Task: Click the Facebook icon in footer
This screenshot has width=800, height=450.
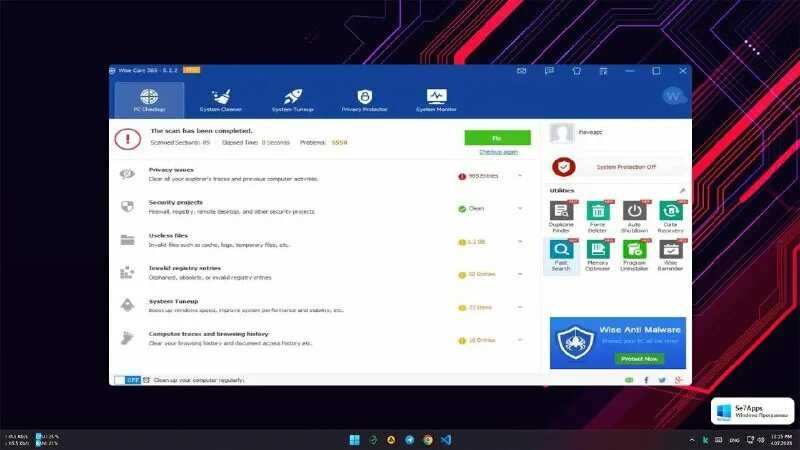Action: [x=646, y=380]
